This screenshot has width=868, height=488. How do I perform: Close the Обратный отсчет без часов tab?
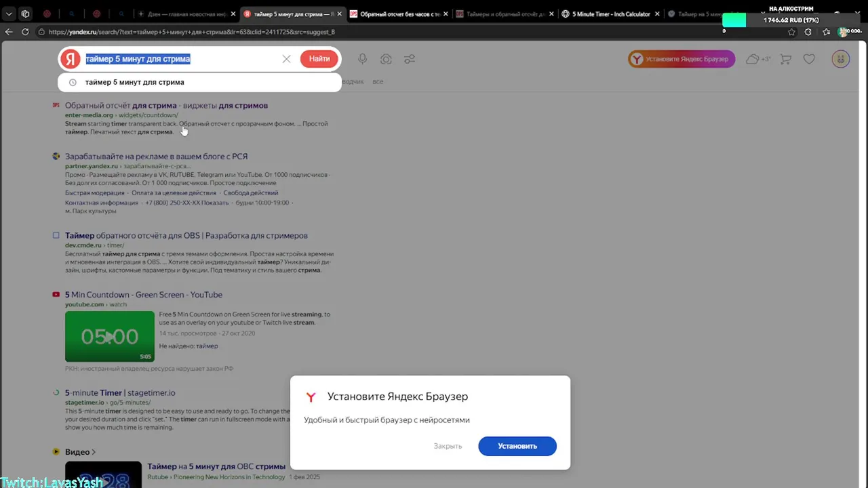point(445,14)
